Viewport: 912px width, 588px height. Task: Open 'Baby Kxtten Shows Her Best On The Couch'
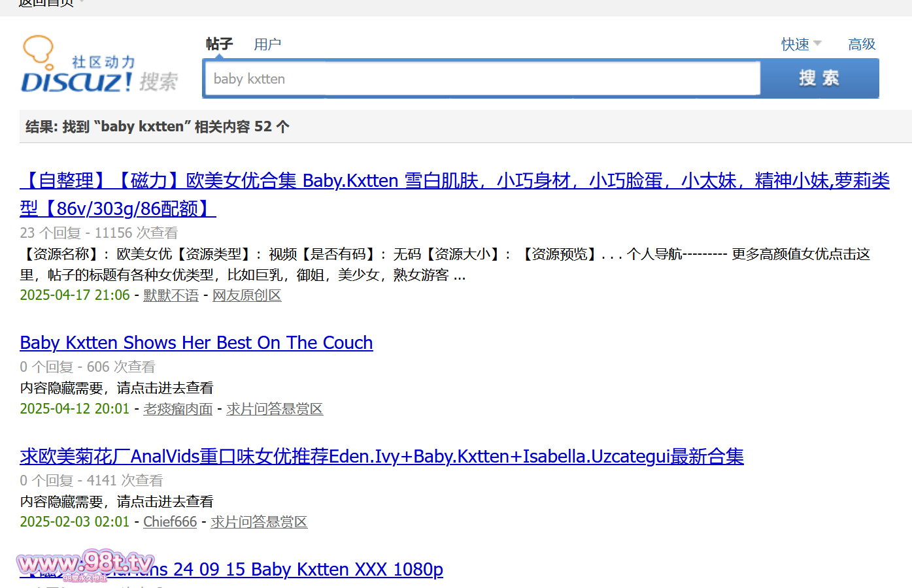coord(196,343)
